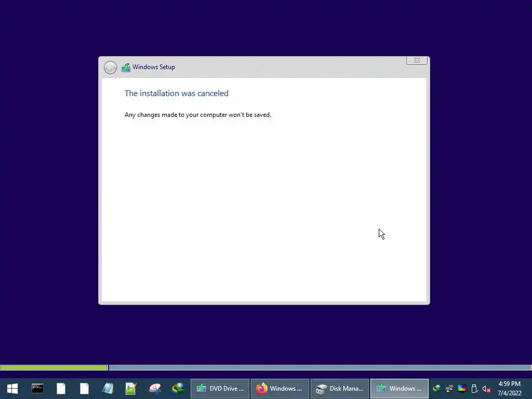Click the globe icon in system tray
Image resolution: width=532 pixels, height=399 pixels.
click(436, 389)
